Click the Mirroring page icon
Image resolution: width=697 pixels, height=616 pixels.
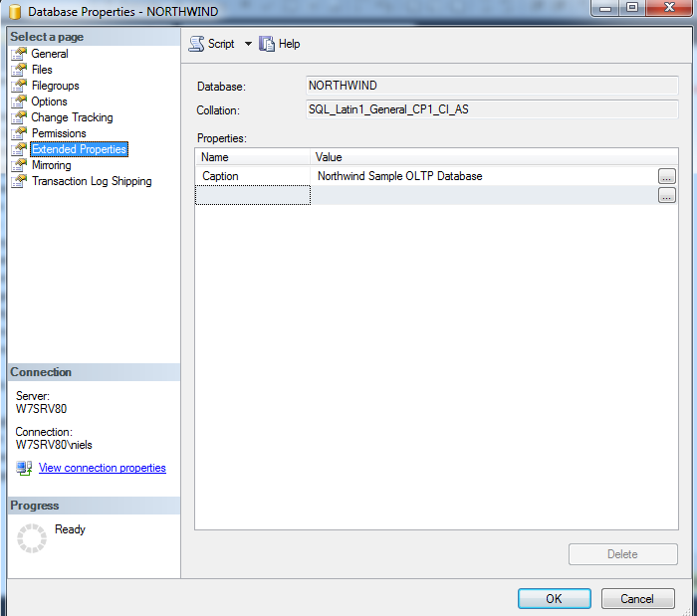19,165
